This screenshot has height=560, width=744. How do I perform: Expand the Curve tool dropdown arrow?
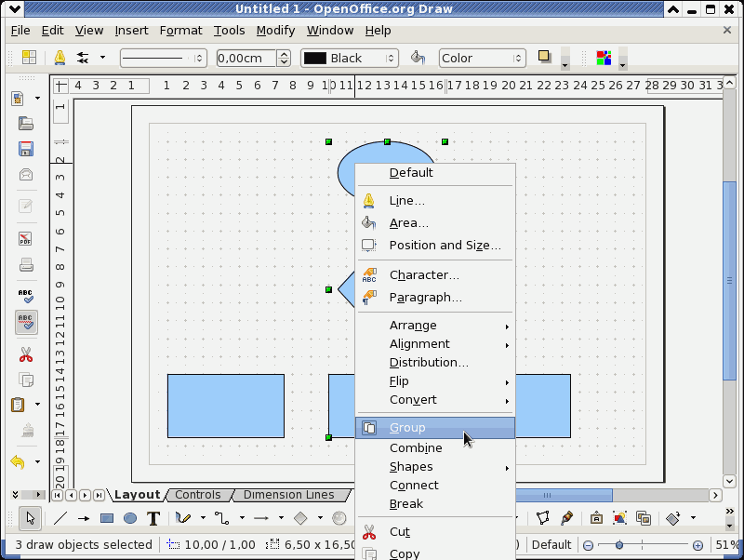pos(203,518)
